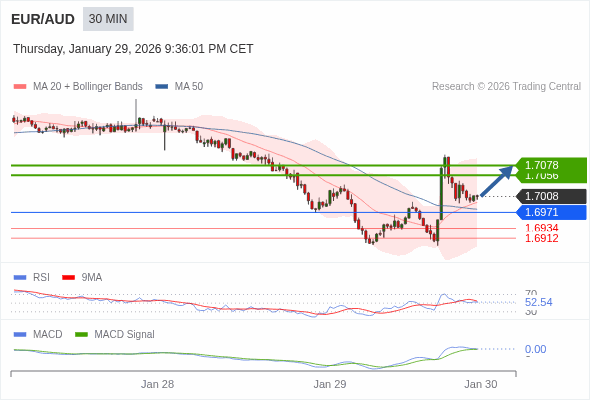Image resolution: width=590 pixels, height=400 pixels.
Task: Click the RSI value 52.54
Action: (x=538, y=302)
